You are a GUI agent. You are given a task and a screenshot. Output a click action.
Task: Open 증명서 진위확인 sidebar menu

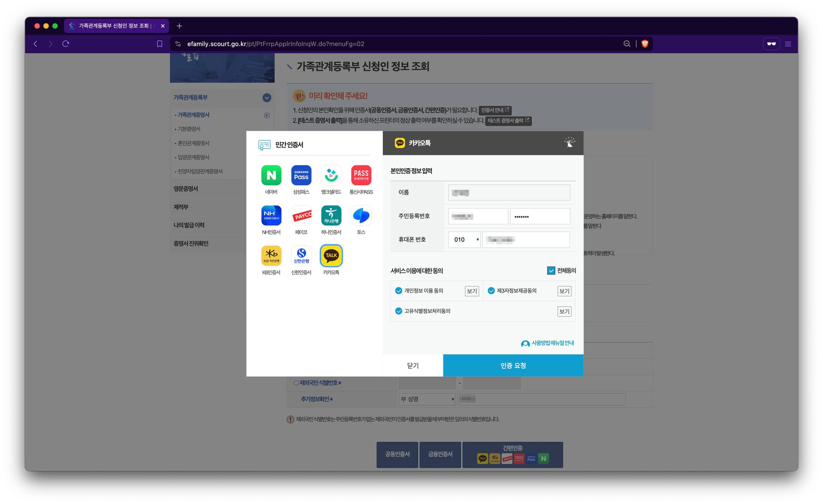(x=191, y=244)
